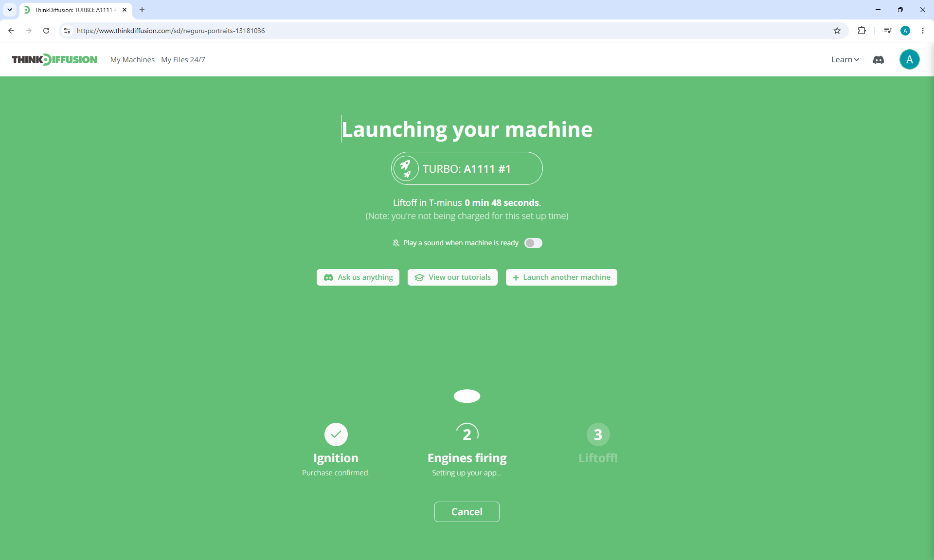The height and width of the screenshot is (560, 934).
Task: Bookmark this page with the star
Action: coord(837,31)
